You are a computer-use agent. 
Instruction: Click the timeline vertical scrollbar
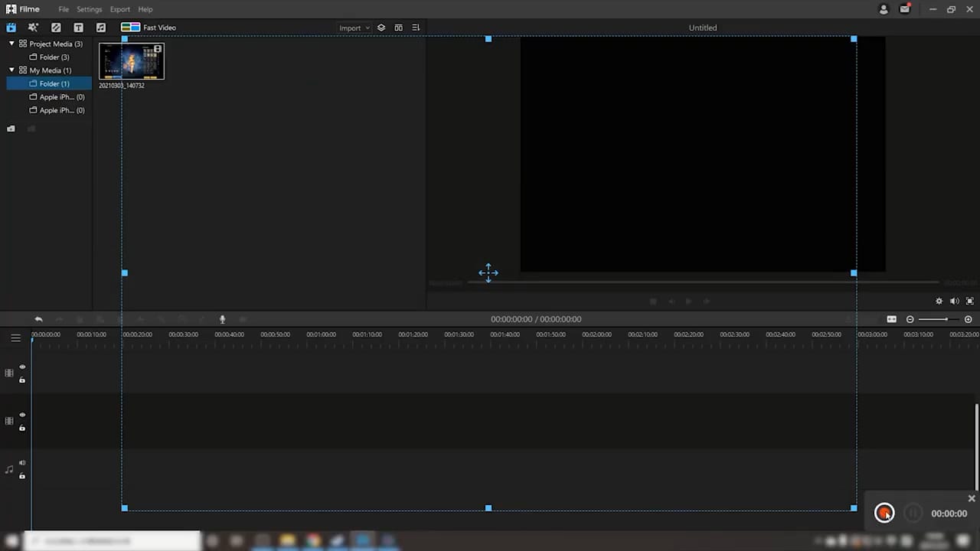976,448
